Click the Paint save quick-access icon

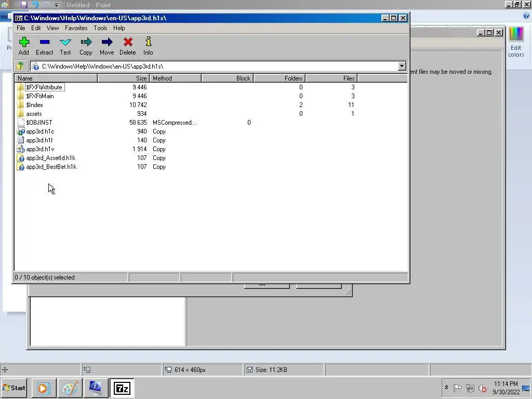[24, 5]
